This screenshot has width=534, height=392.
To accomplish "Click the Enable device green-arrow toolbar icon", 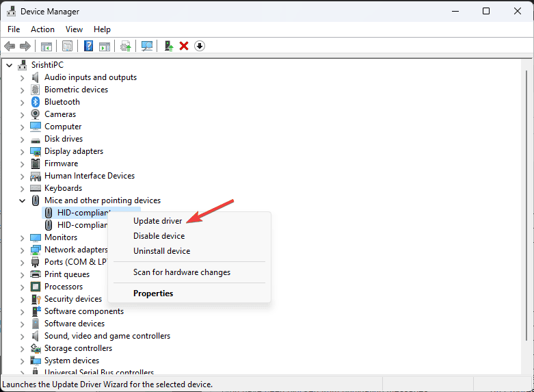I will [169, 46].
